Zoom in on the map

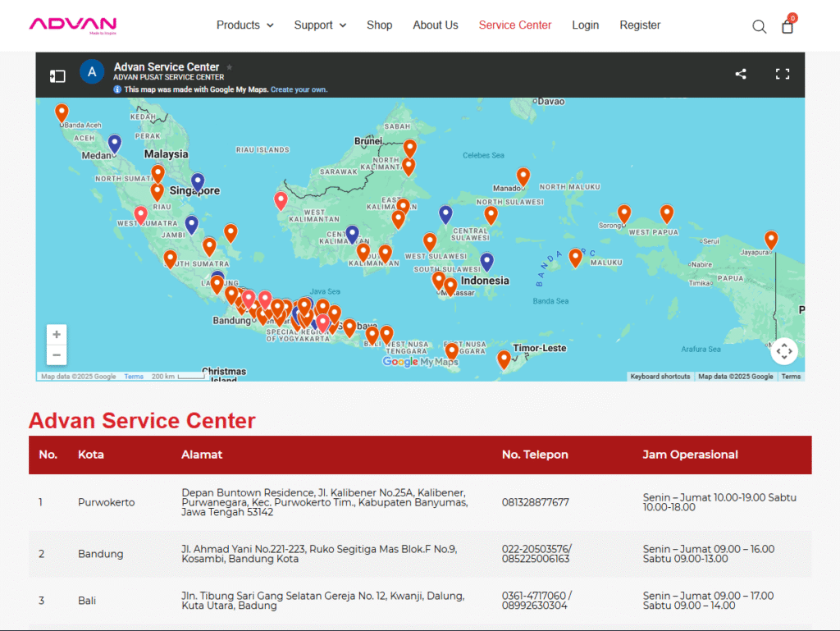(57, 335)
